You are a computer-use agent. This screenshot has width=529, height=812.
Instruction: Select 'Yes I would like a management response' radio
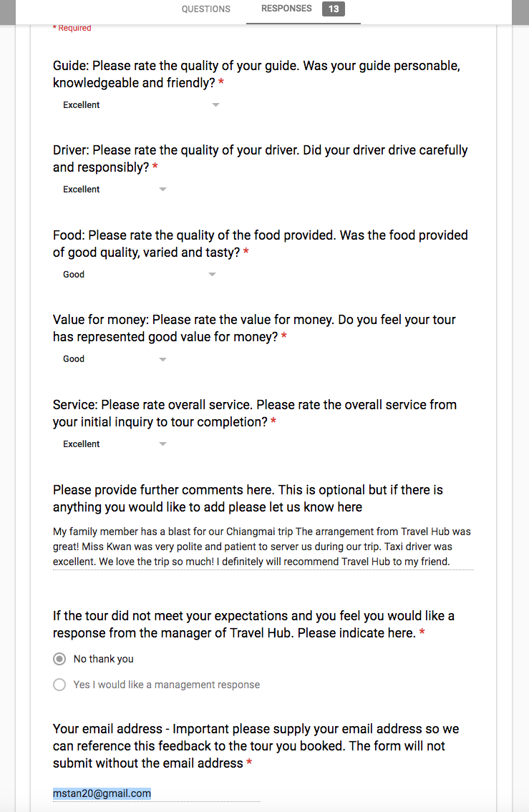(59, 685)
